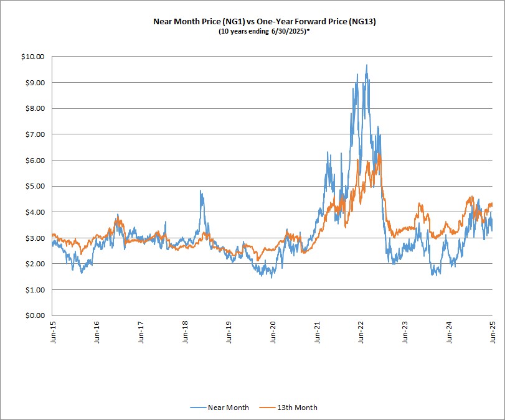Viewport: 505px width, 420px height.
Task: Select the $0.00 y-axis label
Action: pyautogui.click(x=35, y=315)
